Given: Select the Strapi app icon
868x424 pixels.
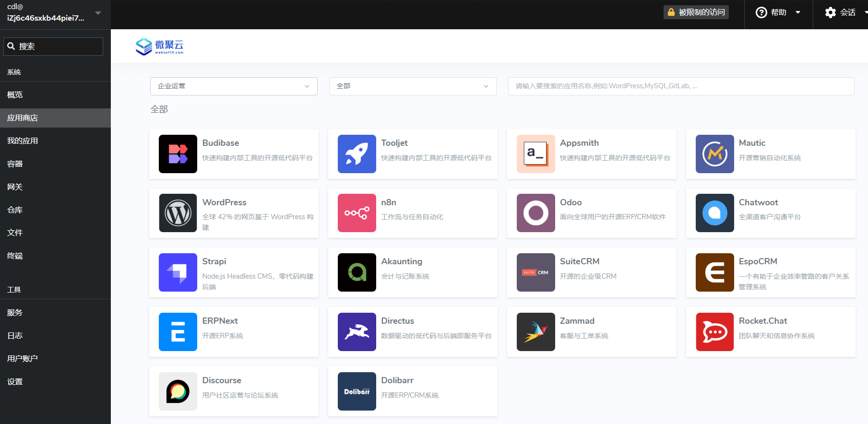Looking at the screenshot, I should pos(178,272).
